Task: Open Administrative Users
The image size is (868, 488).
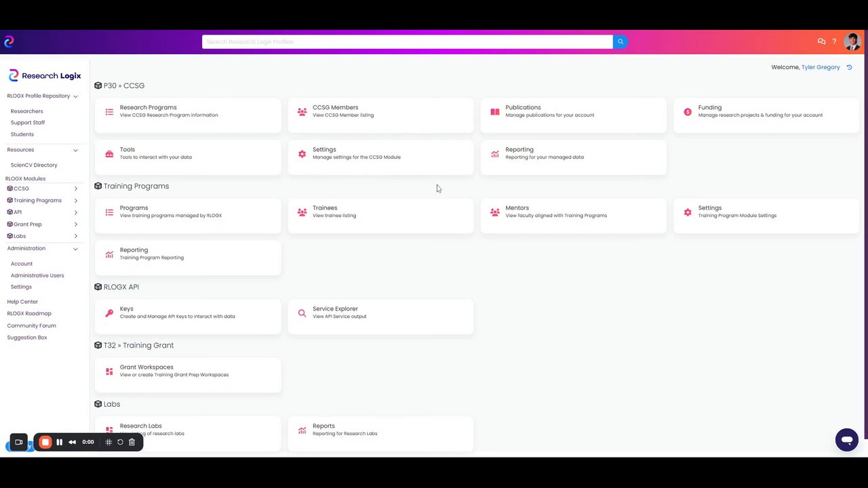Action: click(37, 275)
